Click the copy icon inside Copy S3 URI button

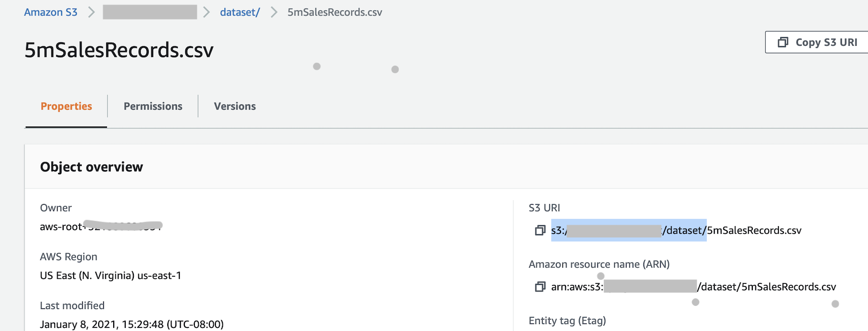pos(783,42)
